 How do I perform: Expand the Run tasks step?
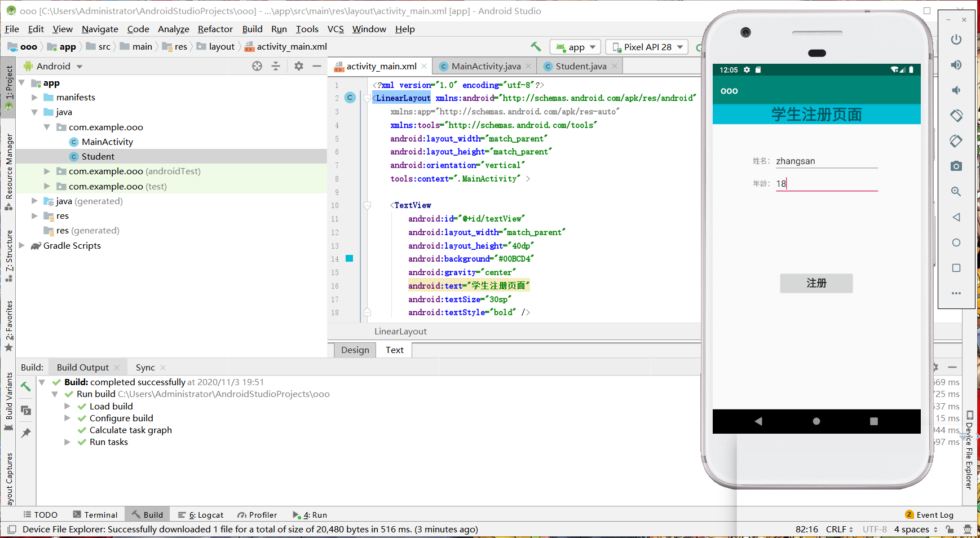pos(67,442)
